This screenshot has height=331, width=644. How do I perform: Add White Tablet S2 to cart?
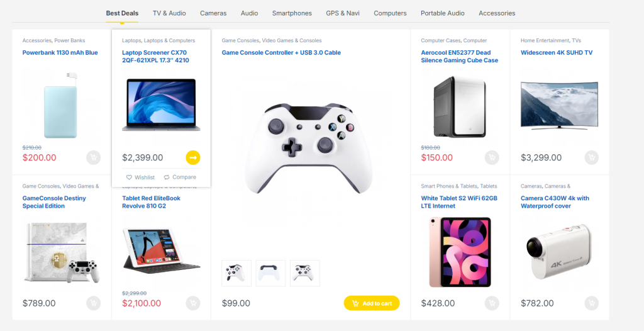click(492, 303)
